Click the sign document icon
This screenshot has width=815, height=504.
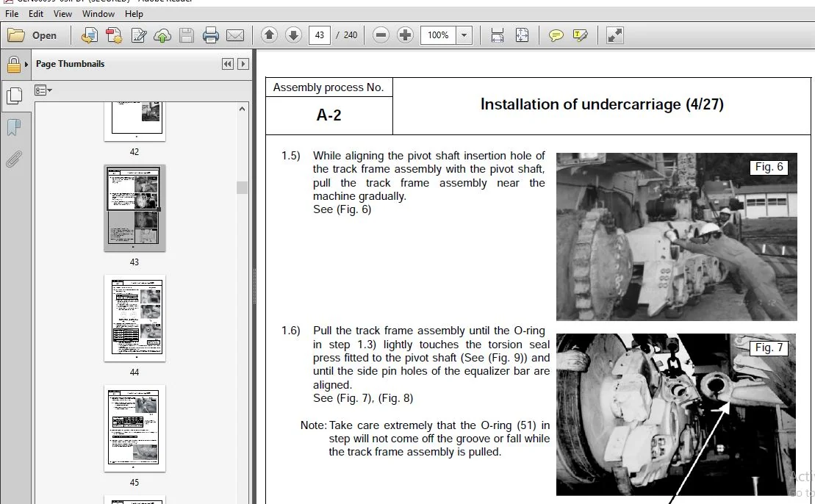pos(138,35)
